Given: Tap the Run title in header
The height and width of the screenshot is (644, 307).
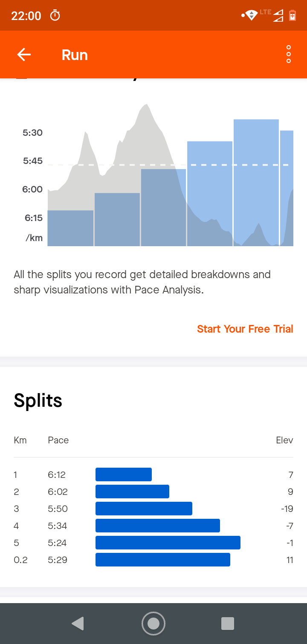Looking at the screenshot, I should pyautogui.click(x=75, y=55).
